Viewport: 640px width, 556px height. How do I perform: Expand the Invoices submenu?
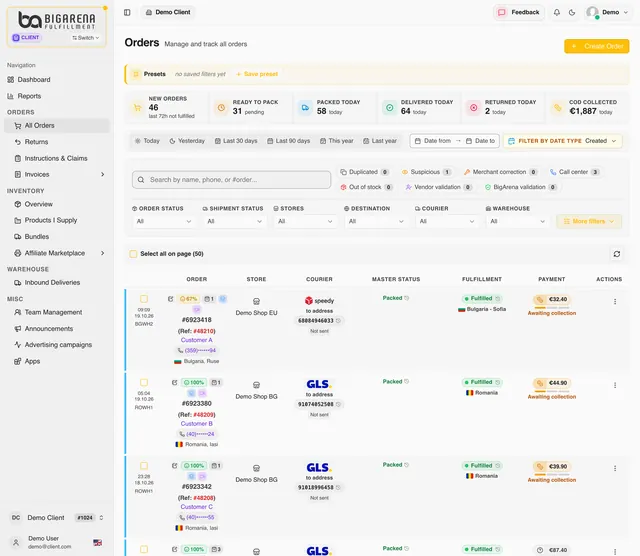pyautogui.click(x=102, y=174)
